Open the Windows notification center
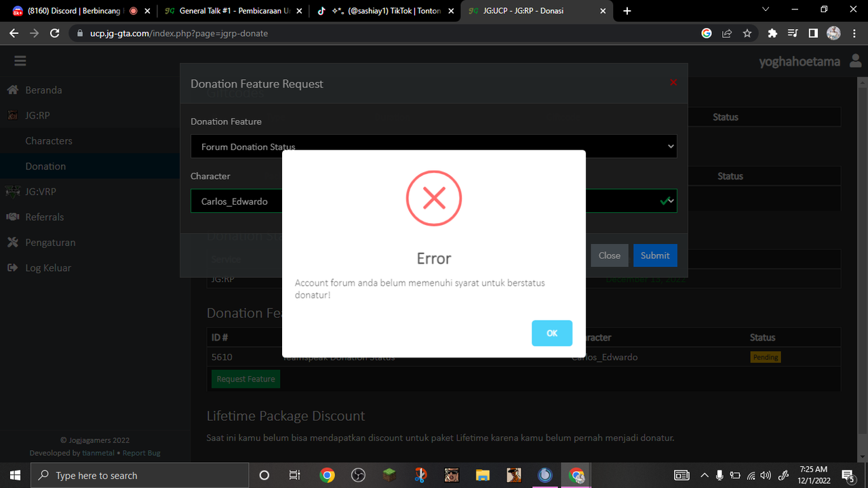Image resolution: width=868 pixels, height=488 pixels. tap(848, 475)
